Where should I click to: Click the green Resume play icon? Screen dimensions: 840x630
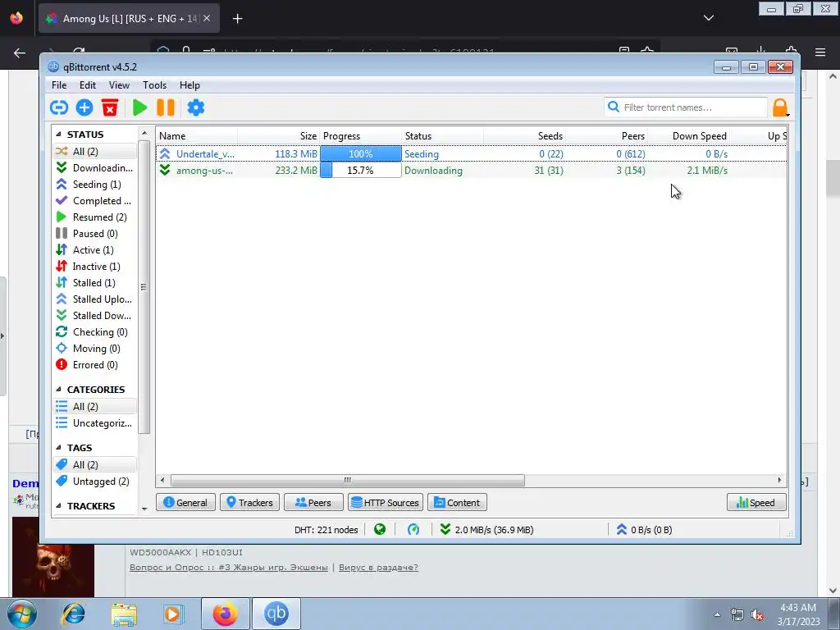pos(139,107)
